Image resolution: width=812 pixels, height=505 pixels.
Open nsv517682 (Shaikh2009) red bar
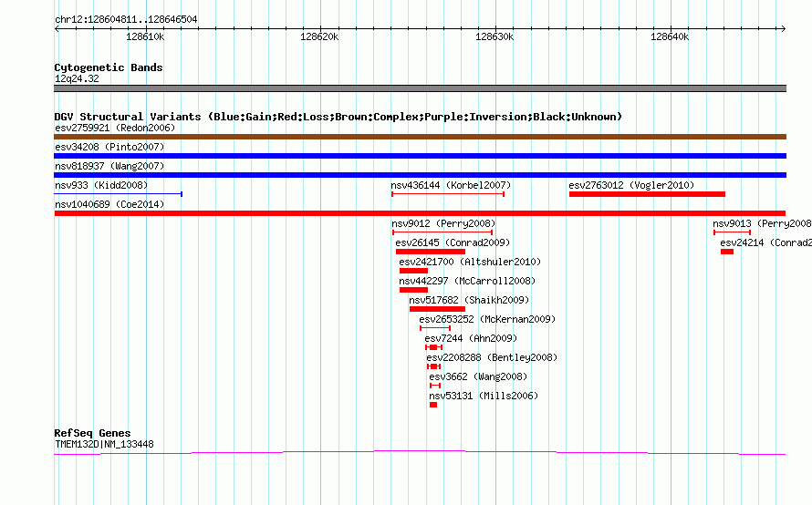click(x=437, y=309)
